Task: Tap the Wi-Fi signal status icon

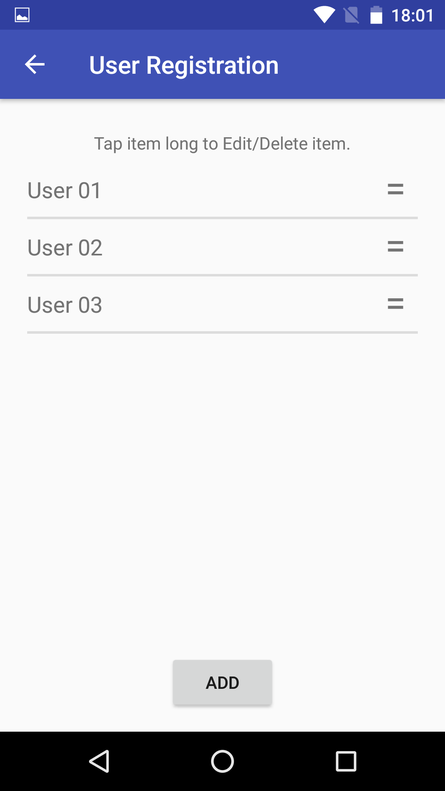Action: [x=324, y=15]
